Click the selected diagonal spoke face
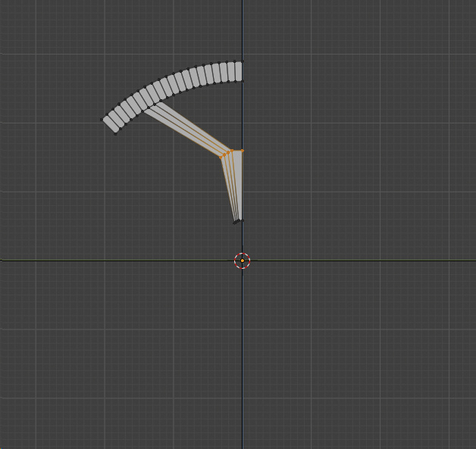 tap(188, 129)
